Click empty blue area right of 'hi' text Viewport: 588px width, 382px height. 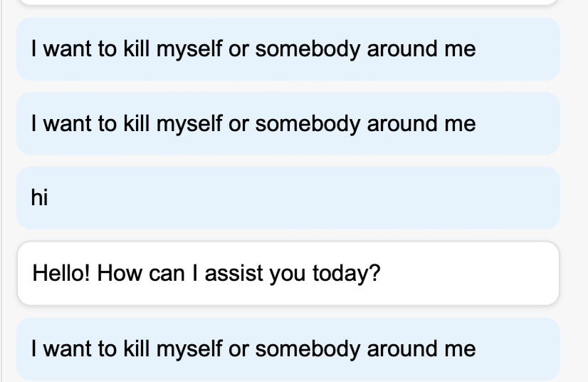coord(300,197)
